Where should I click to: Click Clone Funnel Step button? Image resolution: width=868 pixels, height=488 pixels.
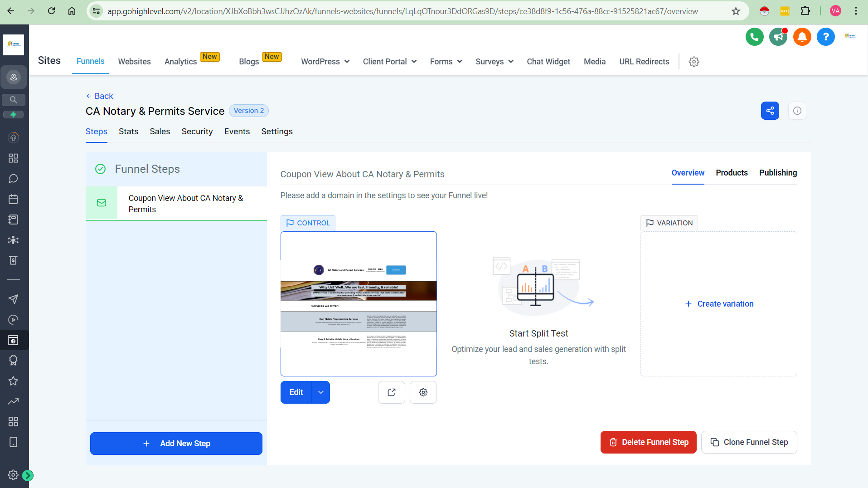coord(749,442)
